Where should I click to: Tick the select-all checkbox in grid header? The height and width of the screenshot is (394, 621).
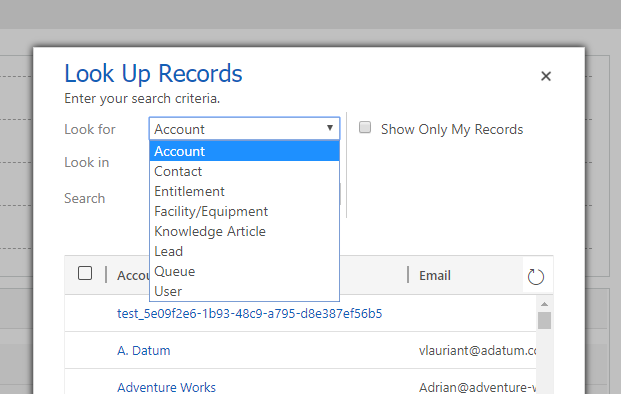click(x=85, y=273)
